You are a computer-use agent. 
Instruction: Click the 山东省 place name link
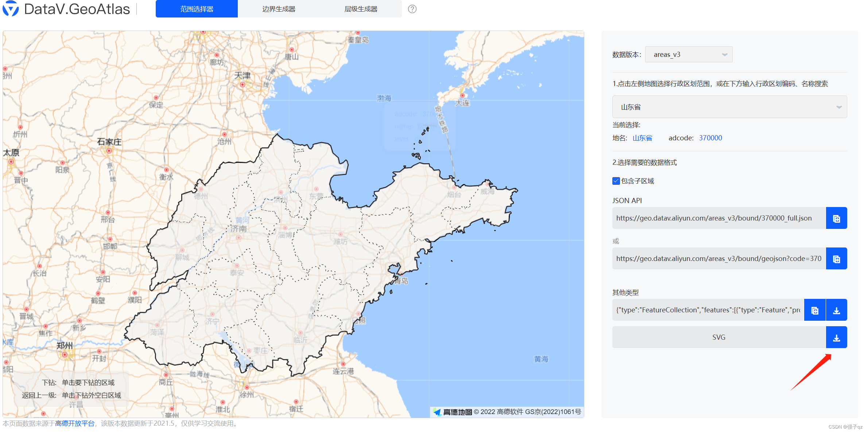[642, 138]
